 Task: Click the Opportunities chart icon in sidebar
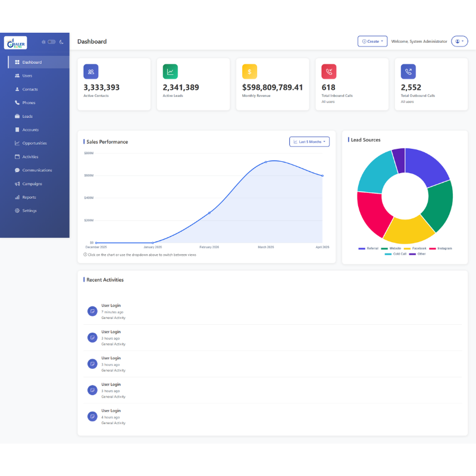coord(17,143)
